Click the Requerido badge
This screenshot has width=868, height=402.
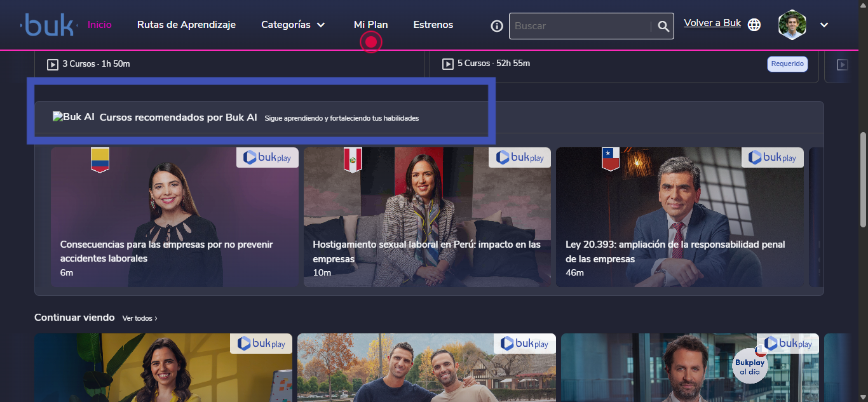coord(787,64)
